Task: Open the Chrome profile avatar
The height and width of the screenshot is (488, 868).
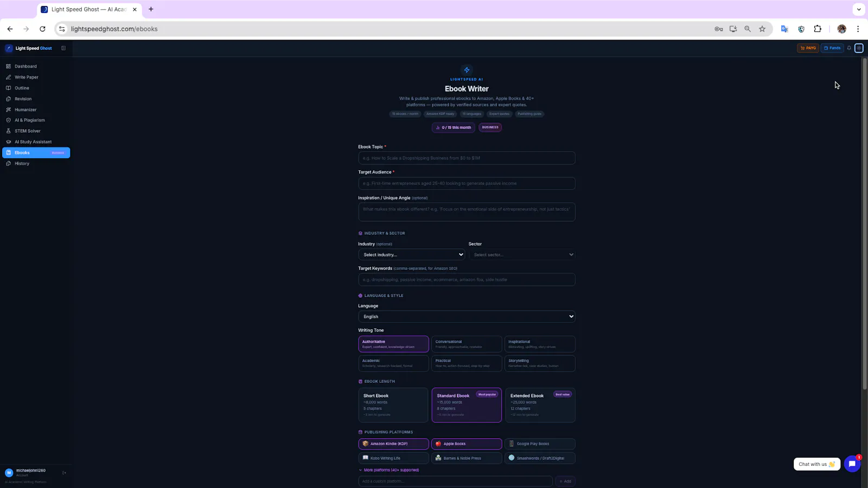Action: point(841,29)
